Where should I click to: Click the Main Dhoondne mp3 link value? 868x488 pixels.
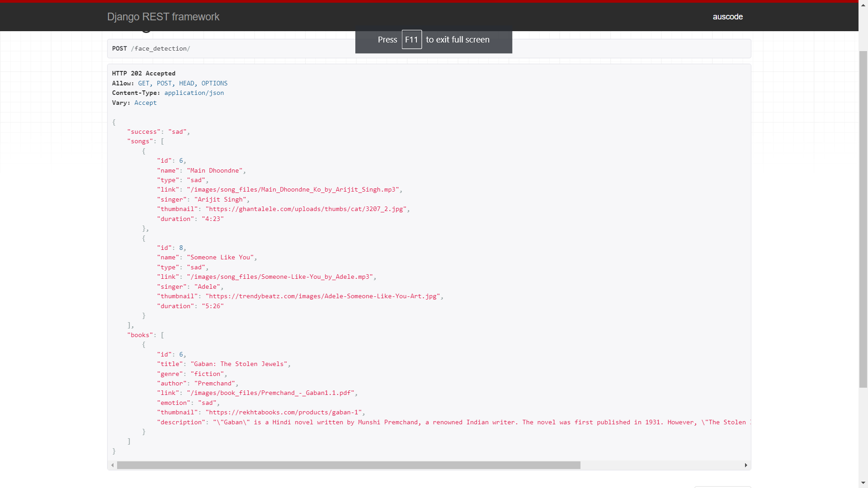293,190
